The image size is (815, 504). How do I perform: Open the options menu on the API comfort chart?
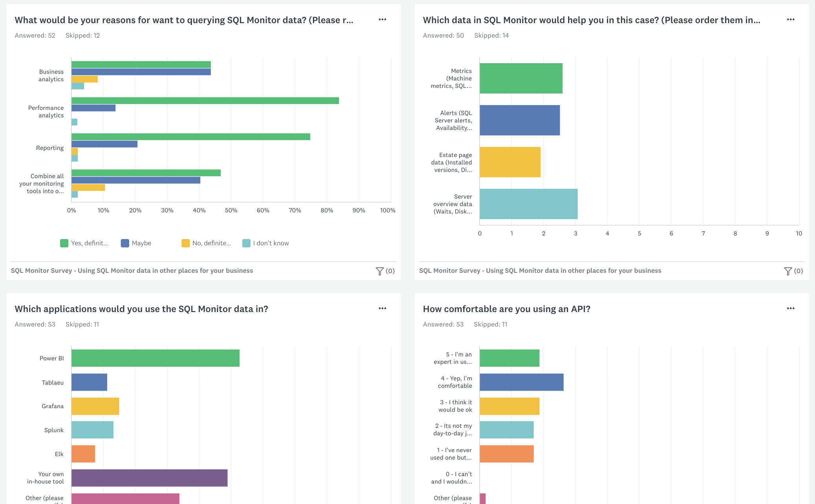[791, 309]
